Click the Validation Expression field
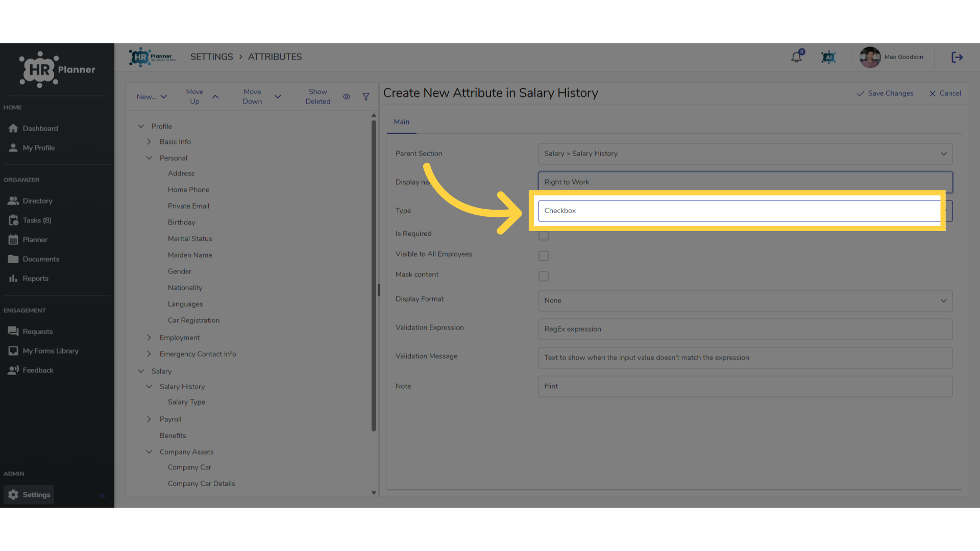The width and height of the screenshot is (980, 551). tap(745, 329)
